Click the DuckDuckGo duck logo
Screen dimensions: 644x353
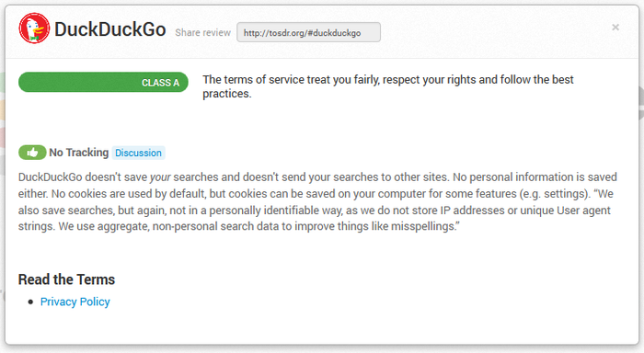[34, 28]
